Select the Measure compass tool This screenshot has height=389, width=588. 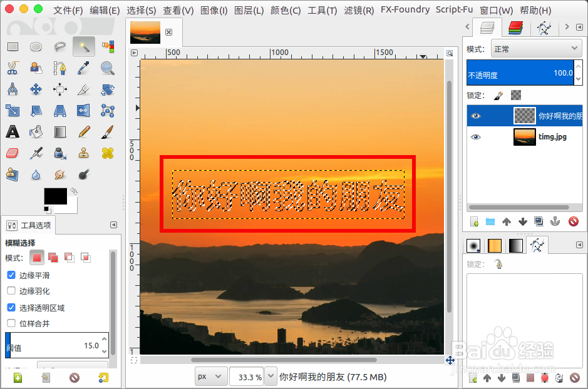[x=13, y=89]
